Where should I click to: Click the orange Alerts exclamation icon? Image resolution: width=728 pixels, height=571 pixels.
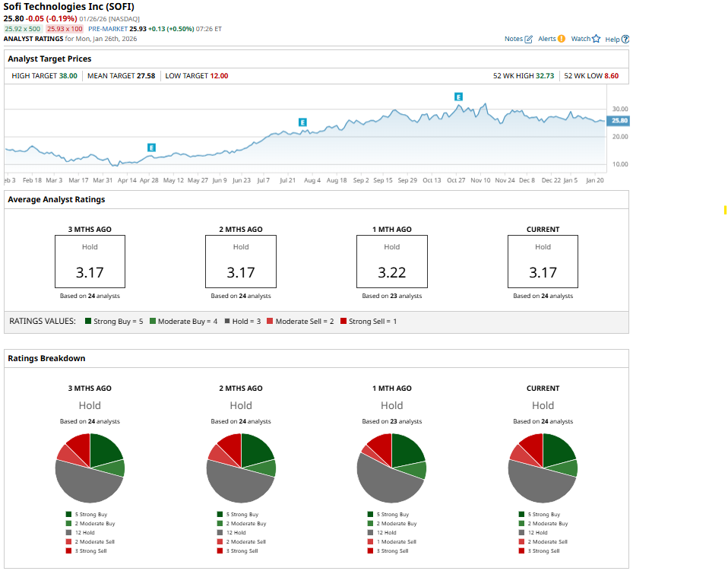tap(562, 39)
